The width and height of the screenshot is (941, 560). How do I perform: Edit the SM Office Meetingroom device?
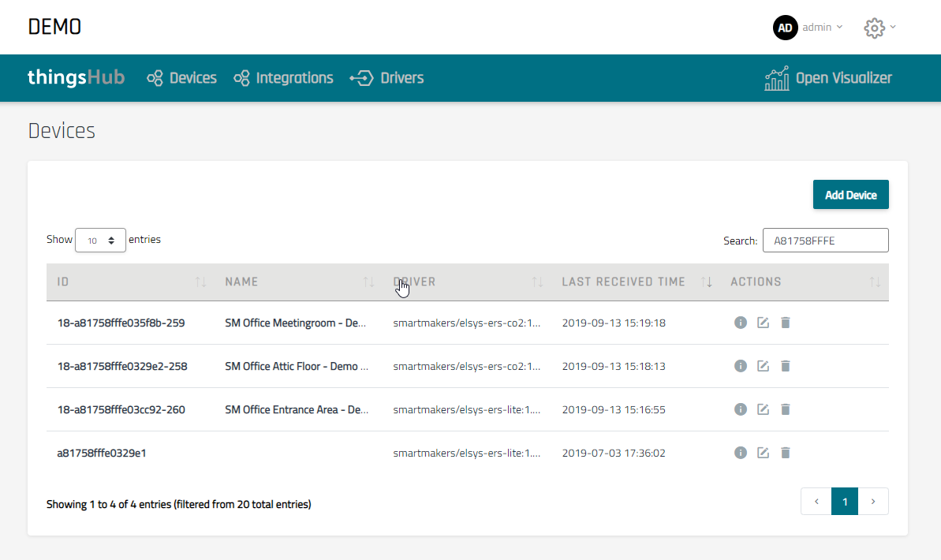tap(763, 323)
